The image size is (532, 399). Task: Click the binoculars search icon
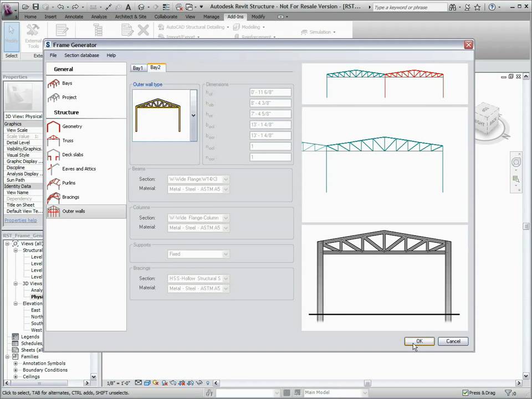pos(452,7)
